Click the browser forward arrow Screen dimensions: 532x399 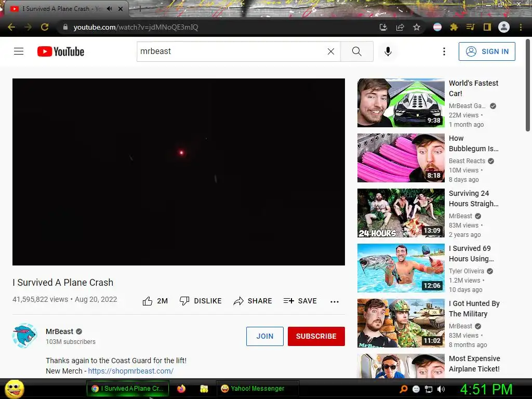pos(28,27)
